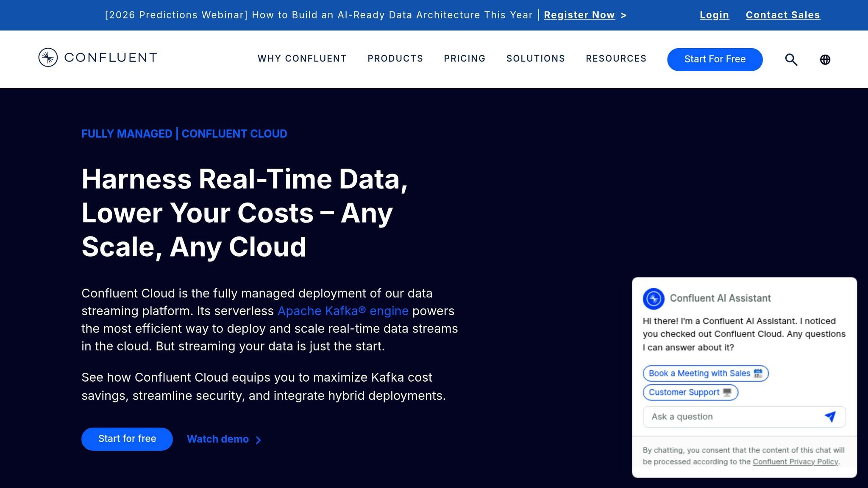Click the Start For Free header button
This screenshot has height=488, width=868.
pyautogui.click(x=715, y=59)
